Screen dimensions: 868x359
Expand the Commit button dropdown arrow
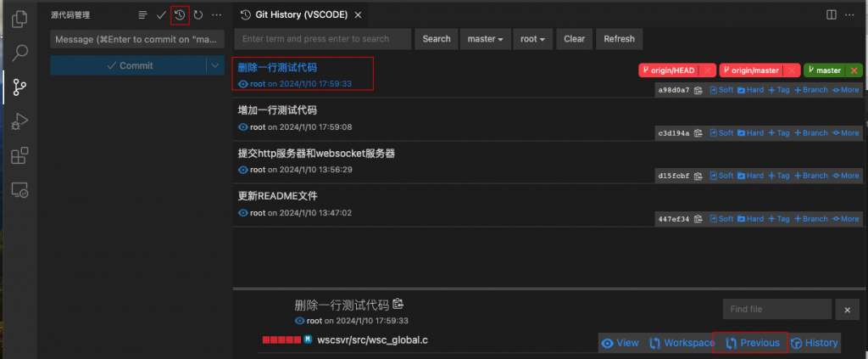pos(214,65)
